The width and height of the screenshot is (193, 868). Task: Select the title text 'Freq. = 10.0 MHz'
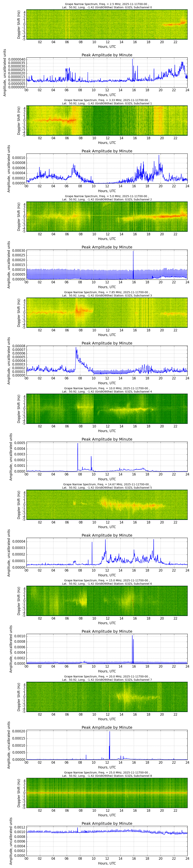110,388
